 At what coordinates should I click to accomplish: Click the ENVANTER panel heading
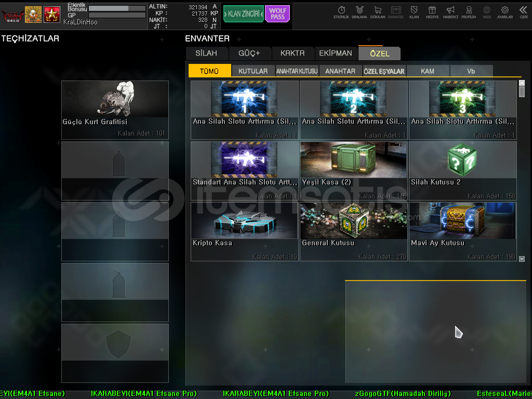pos(207,38)
